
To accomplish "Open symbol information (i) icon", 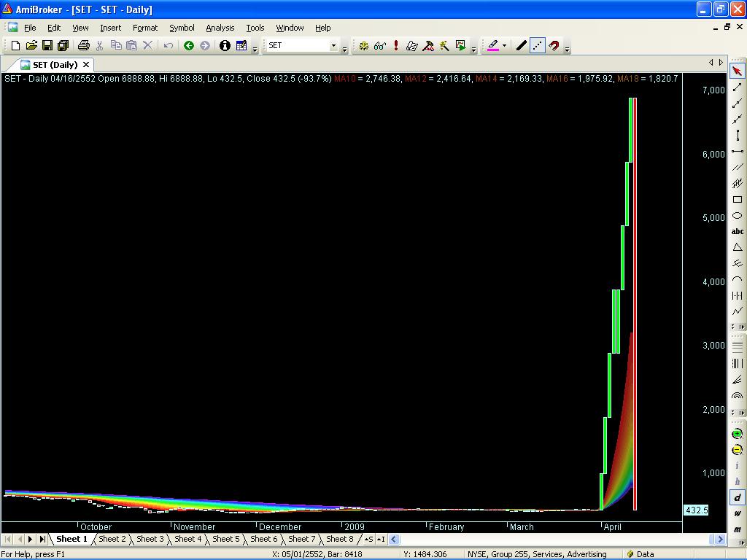I will [225, 46].
